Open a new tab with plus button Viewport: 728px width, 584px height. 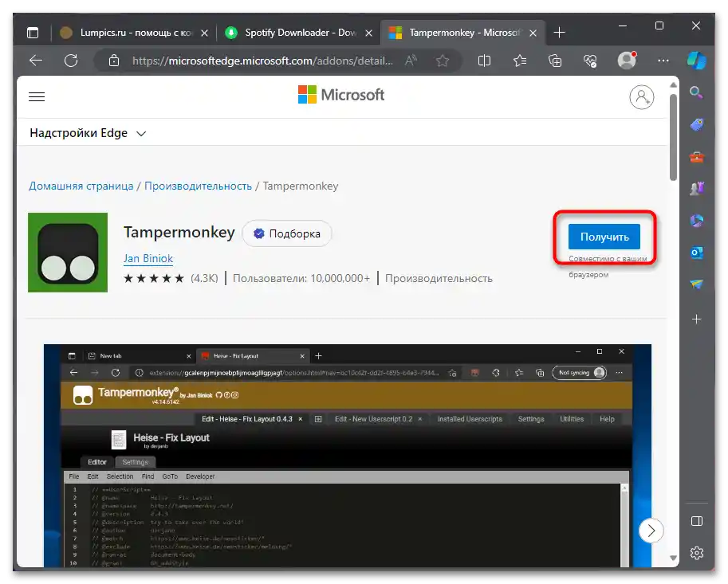click(560, 33)
